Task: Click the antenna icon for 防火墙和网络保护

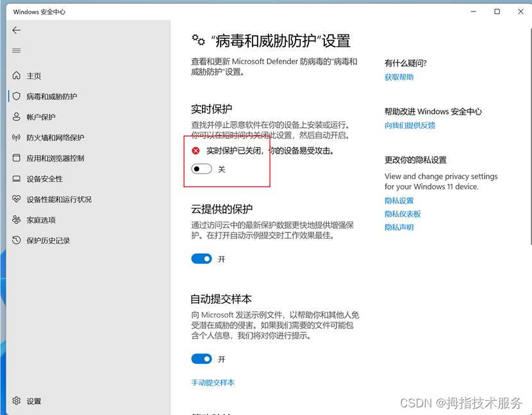Action: [x=16, y=137]
